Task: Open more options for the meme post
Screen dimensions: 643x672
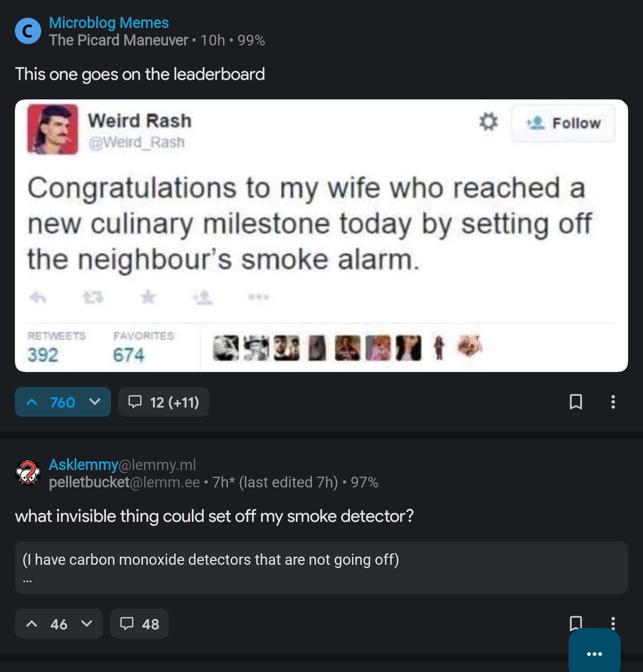Action: [613, 402]
